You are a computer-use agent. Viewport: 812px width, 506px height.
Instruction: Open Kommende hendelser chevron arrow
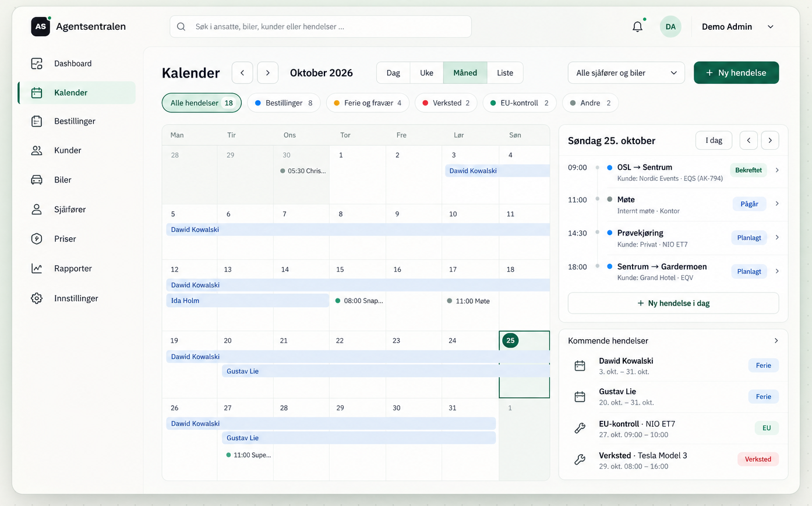[x=776, y=340]
